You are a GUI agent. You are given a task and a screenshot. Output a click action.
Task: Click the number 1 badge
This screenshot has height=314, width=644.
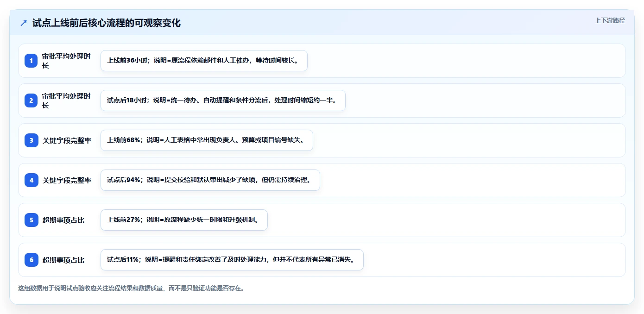click(31, 61)
